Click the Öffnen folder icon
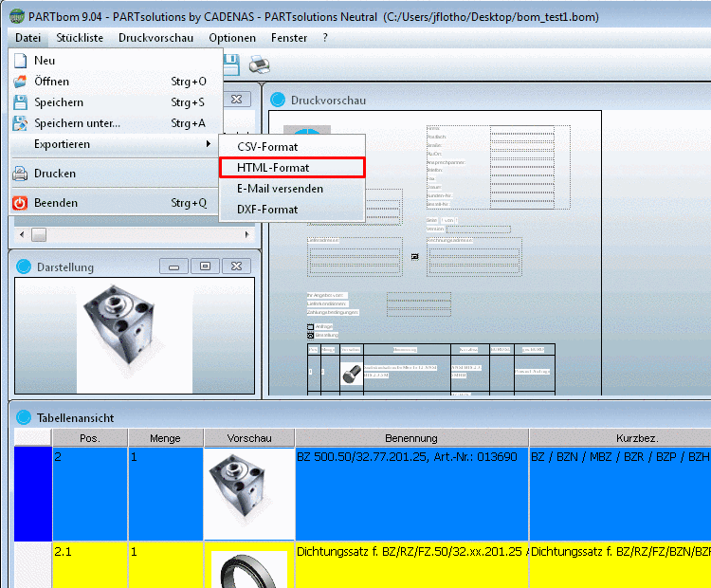711x588 pixels. 20,82
